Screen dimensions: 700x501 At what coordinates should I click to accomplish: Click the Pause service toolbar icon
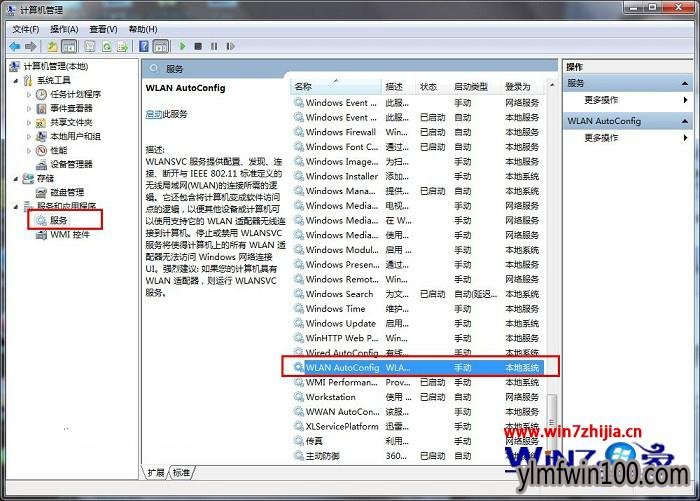[x=214, y=46]
